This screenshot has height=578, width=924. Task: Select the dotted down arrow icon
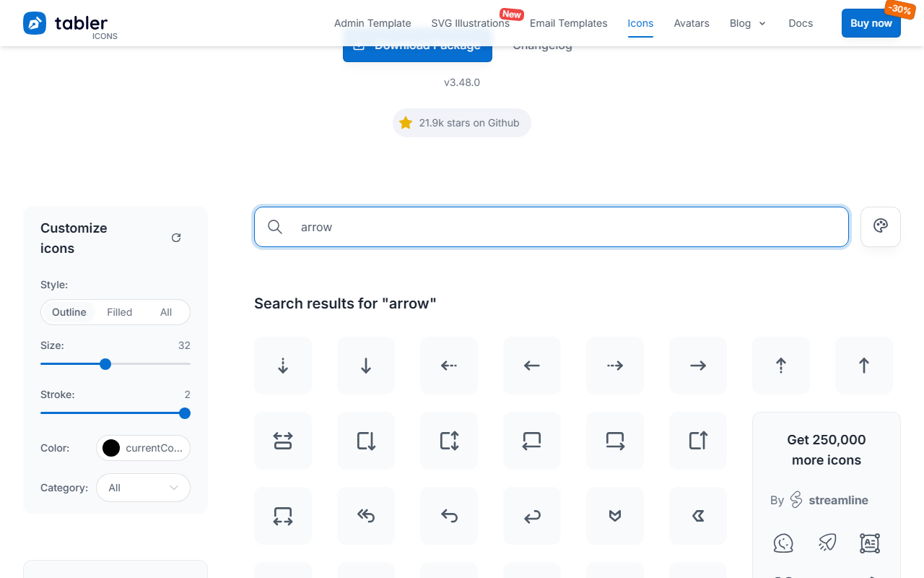click(x=283, y=366)
